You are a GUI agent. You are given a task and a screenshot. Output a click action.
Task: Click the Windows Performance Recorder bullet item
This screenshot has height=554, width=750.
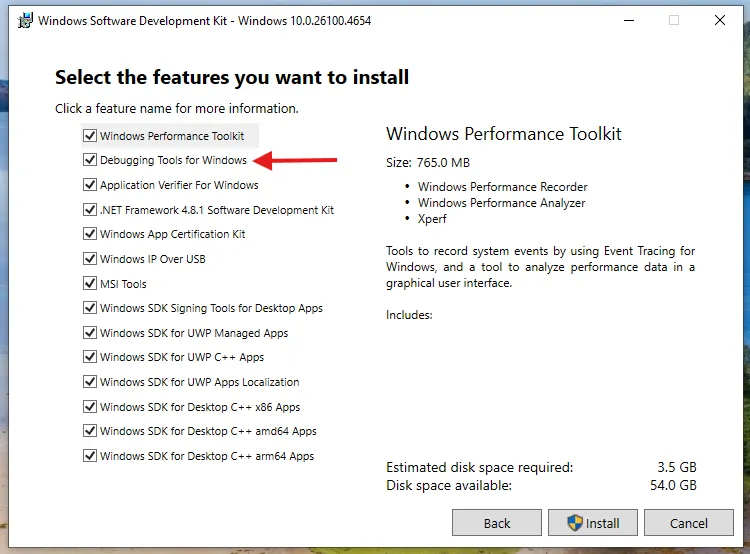[502, 187]
